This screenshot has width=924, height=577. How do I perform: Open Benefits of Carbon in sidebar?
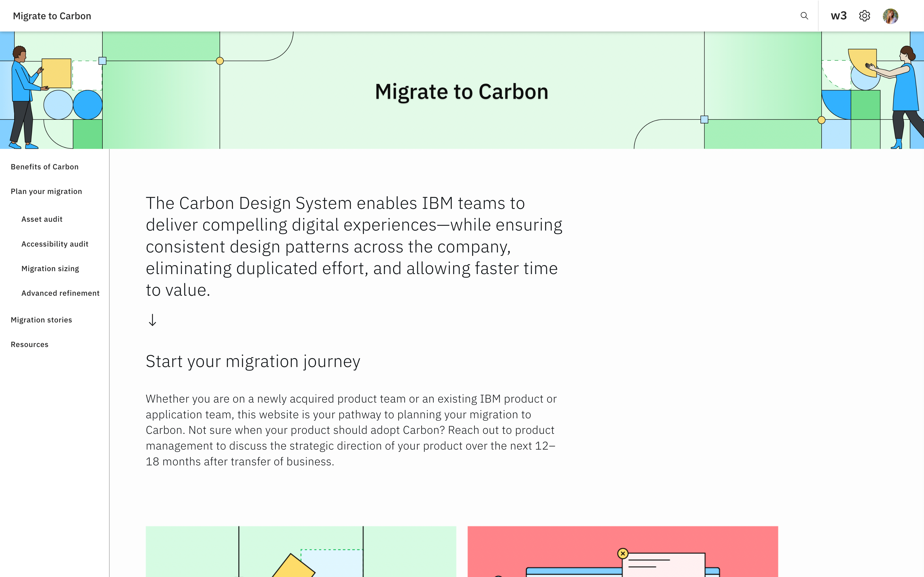pos(45,167)
